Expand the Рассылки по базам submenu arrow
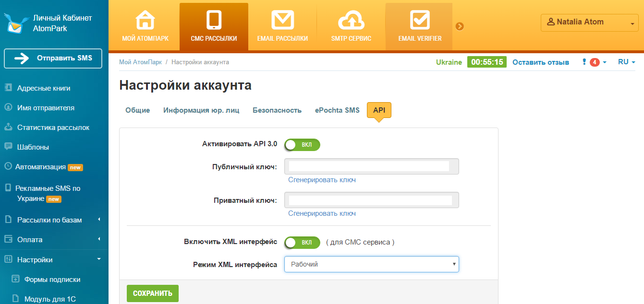644x304 pixels. [x=99, y=220]
